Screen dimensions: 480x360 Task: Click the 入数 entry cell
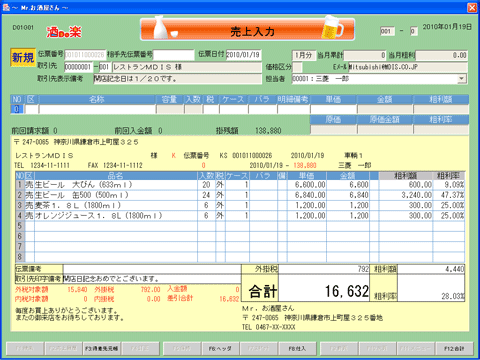tap(193, 109)
